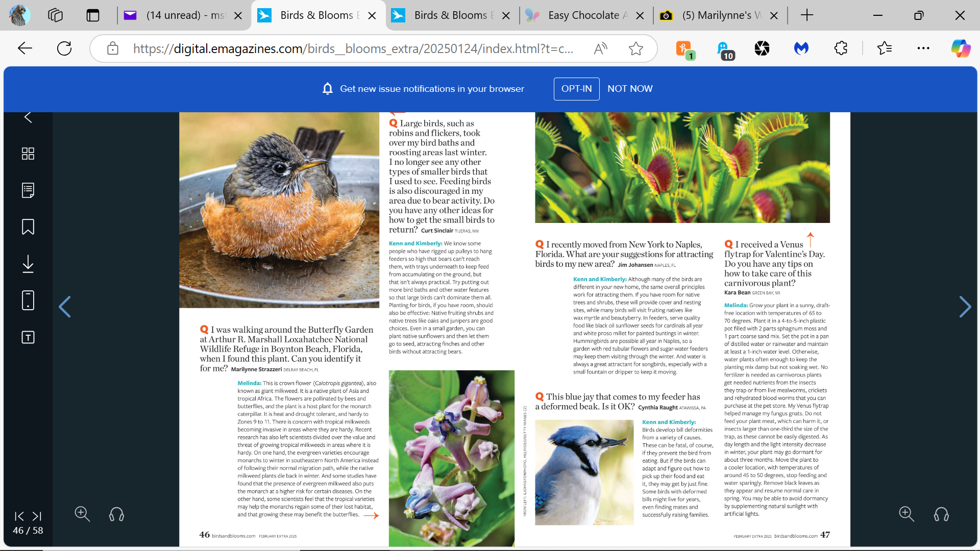
Task: Click the bookmark icon in sidebar
Action: [x=28, y=227]
